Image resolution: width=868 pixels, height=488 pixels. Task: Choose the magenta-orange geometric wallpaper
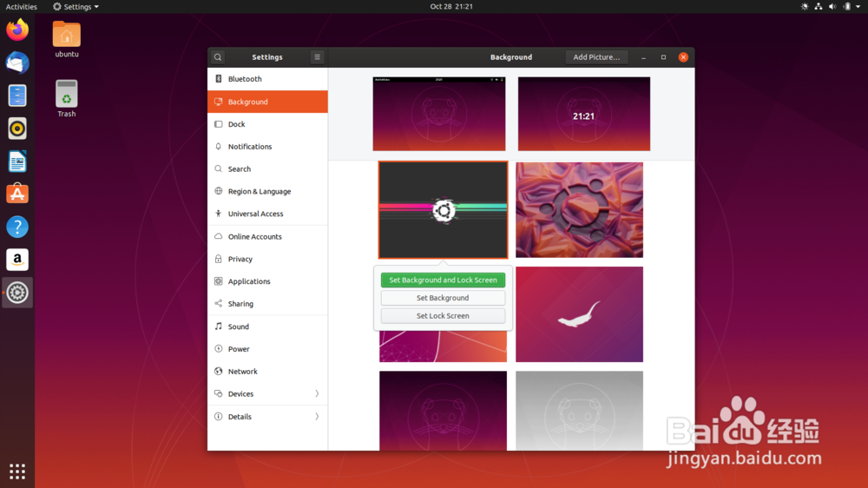[443, 346]
